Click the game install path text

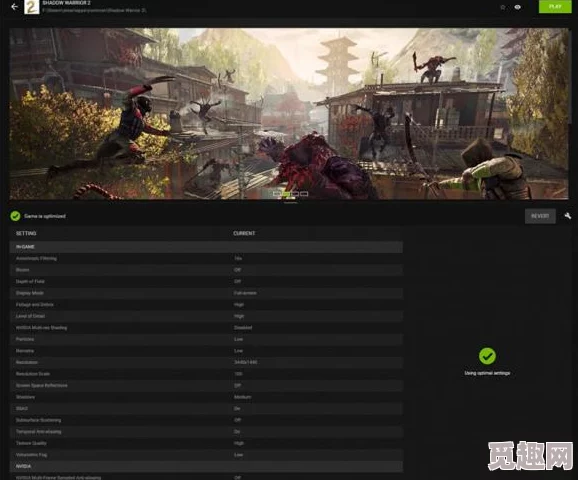[94, 10]
